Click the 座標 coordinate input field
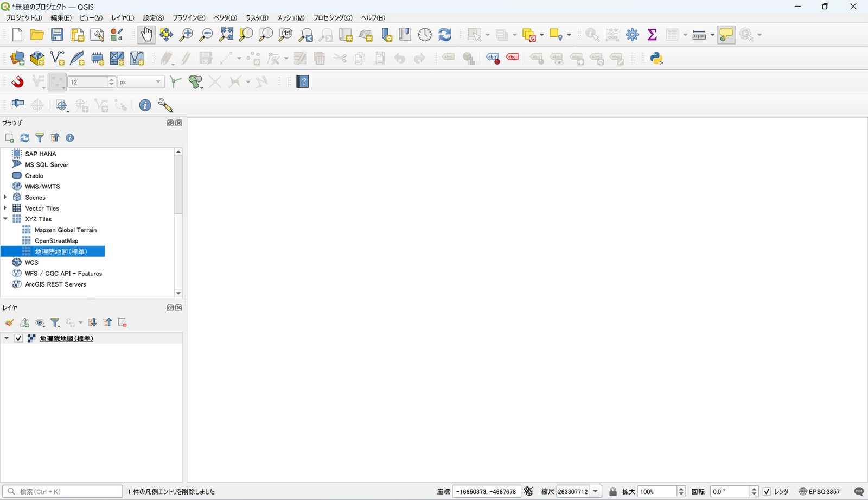This screenshot has width=868, height=500. coord(487,492)
